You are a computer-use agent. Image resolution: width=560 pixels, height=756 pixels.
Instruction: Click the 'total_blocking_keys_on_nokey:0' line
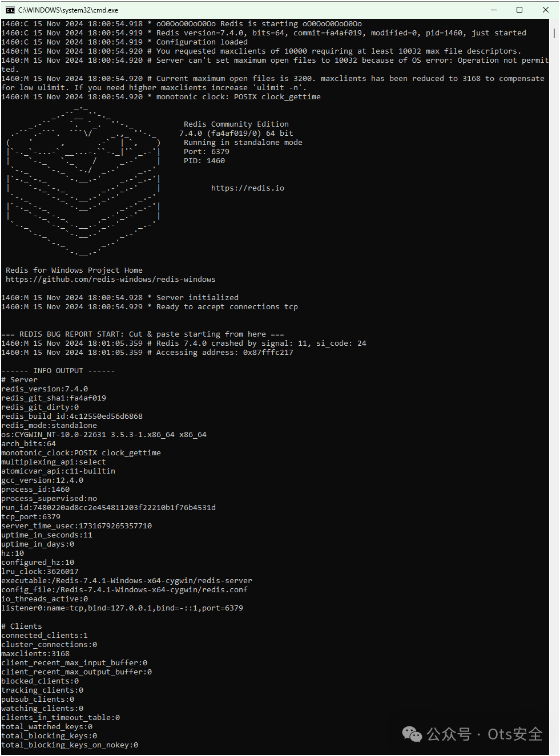[x=70, y=745]
